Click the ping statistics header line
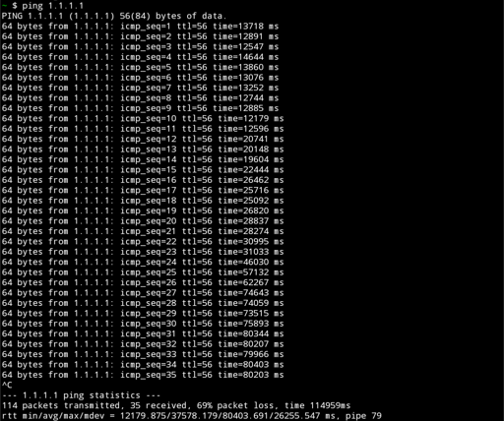 click(x=81, y=395)
